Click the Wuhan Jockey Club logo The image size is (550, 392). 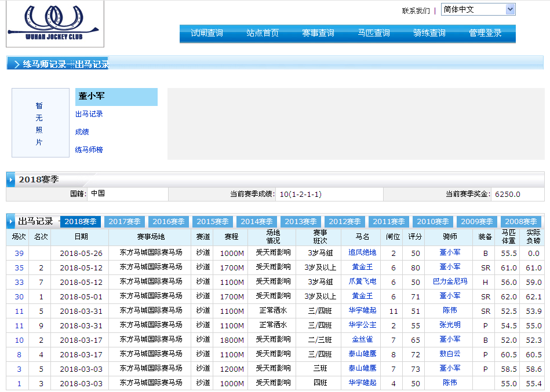click(x=55, y=24)
